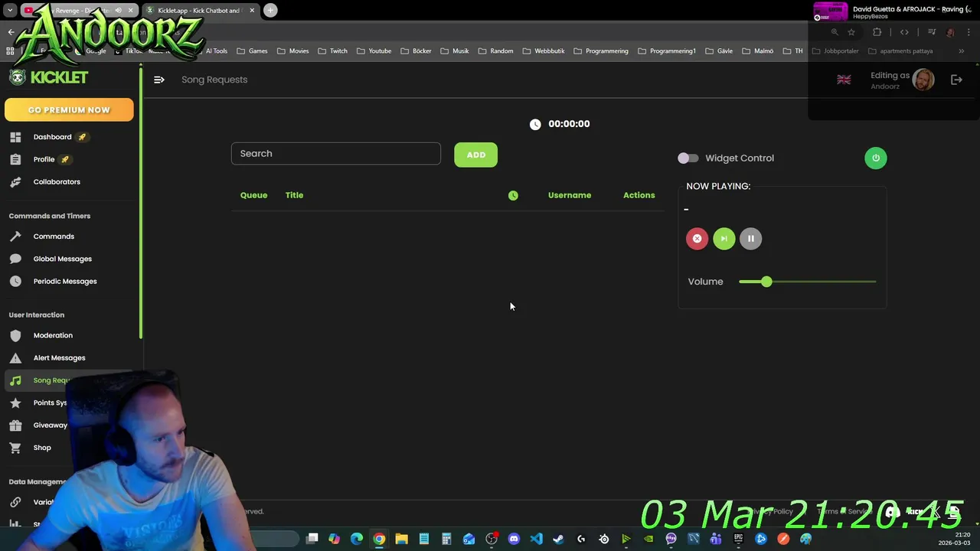Open the Moderation page
This screenshot has height=551, width=980.
click(53, 335)
